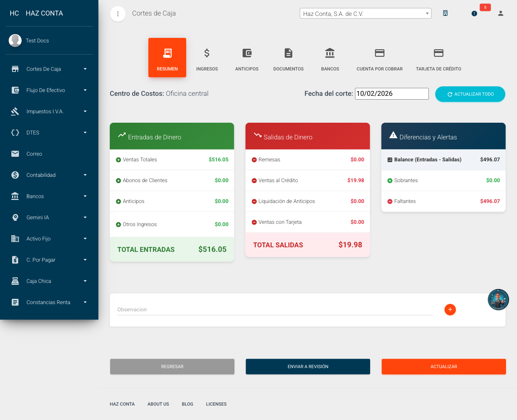The width and height of the screenshot is (517, 420).
Task: Open the Licenses footer link
Action: (x=216, y=404)
